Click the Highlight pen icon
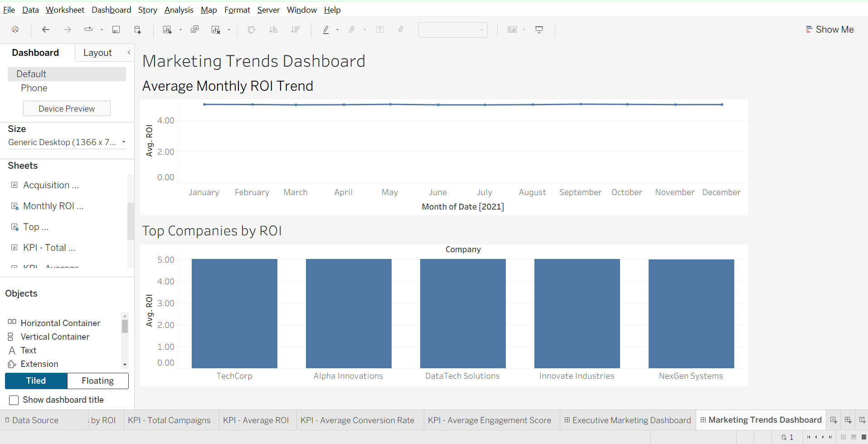The width and height of the screenshot is (868, 444). (x=326, y=29)
